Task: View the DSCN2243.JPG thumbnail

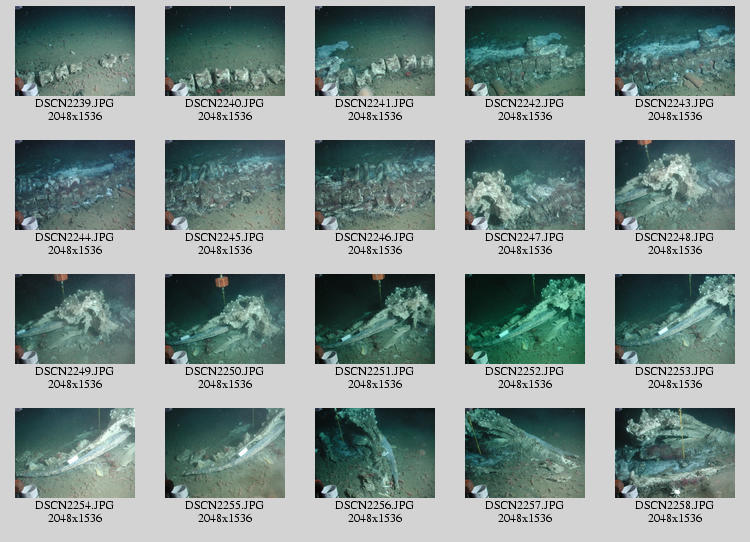Action: coord(675,51)
